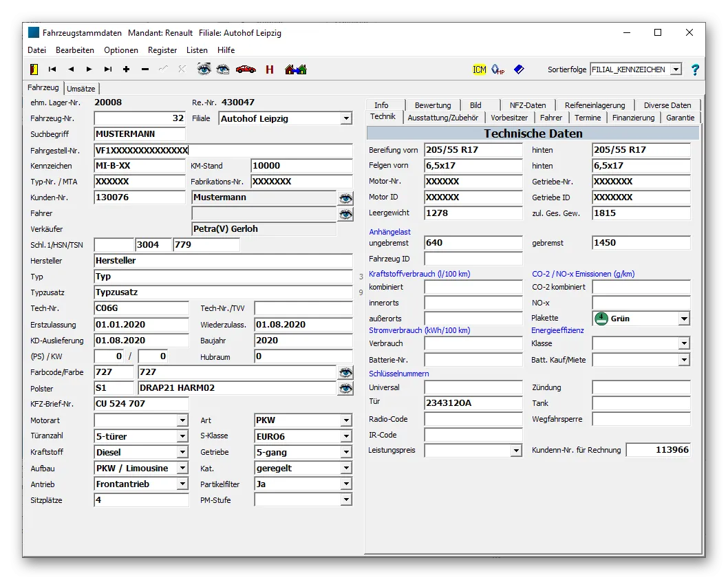728x580 pixels.
Task: Click the yellow exit door icon
Action: tap(33, 69)
